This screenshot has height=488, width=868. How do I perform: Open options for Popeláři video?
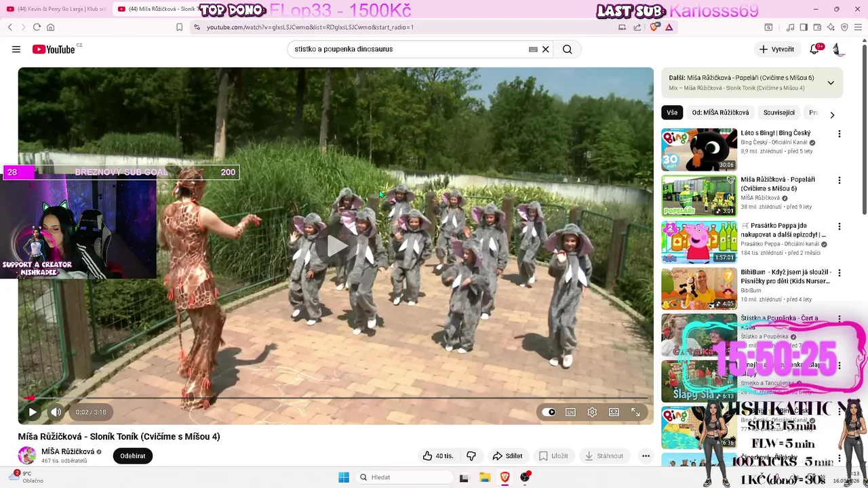(x=839, y=180)
